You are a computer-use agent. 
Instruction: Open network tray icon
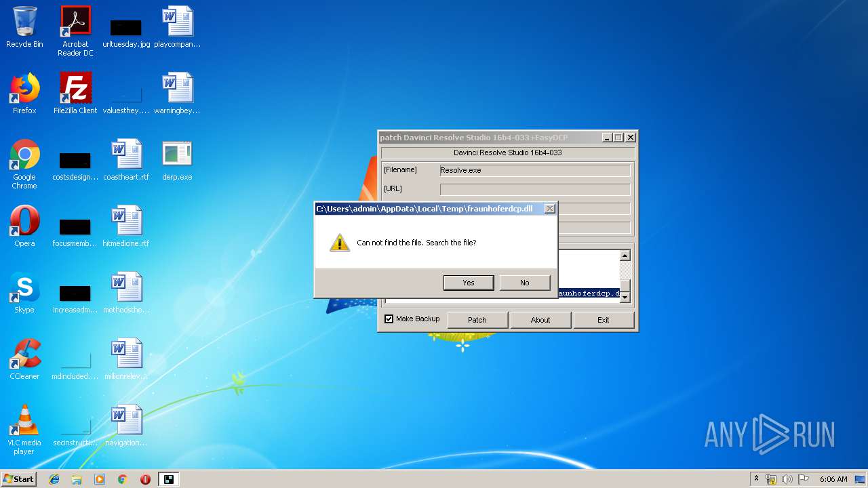pos(771,479)
